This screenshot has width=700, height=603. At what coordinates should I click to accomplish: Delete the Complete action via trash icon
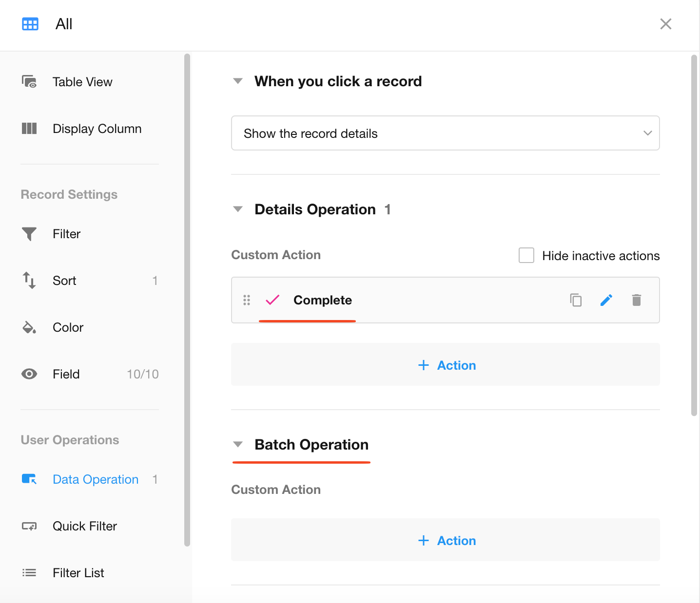coord(636,300)
